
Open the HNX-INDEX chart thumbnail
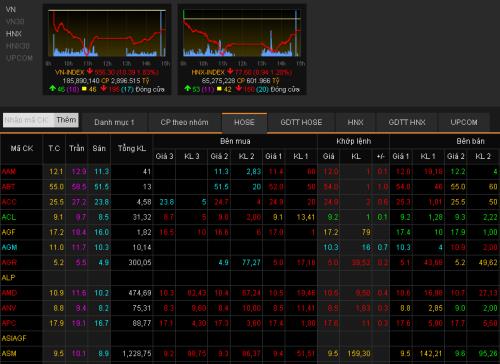(x=242, y=49)
